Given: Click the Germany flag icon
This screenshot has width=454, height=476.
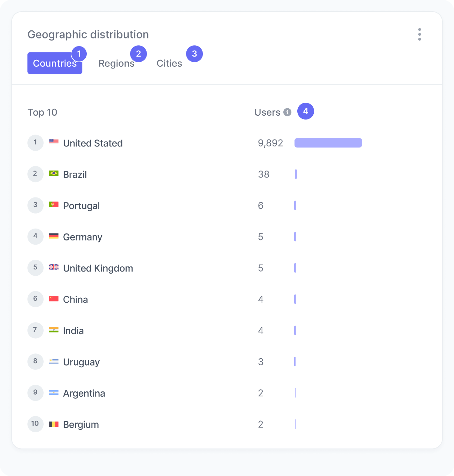Looking at the screenshot, I should click(x=54, y=235).
